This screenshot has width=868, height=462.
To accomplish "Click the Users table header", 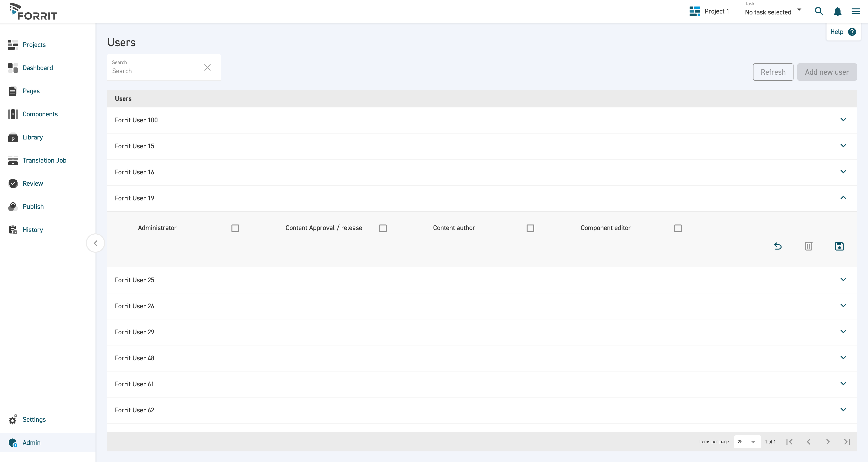I will point(482,99).
